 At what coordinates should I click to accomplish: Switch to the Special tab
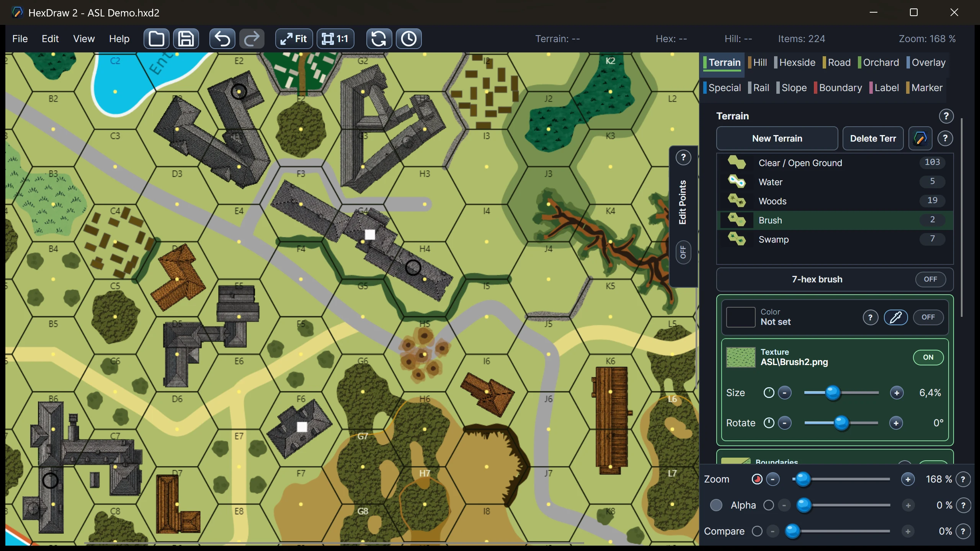tap(722, 88)
